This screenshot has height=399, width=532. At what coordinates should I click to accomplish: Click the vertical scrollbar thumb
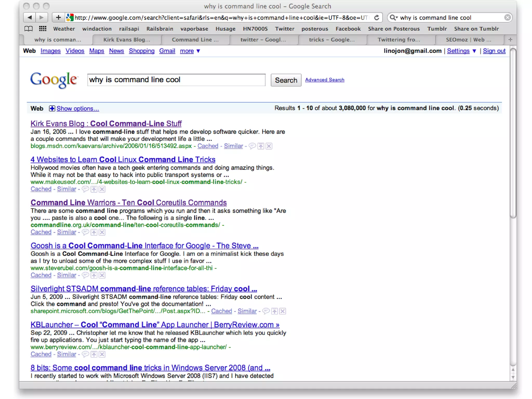click(513, 133)
